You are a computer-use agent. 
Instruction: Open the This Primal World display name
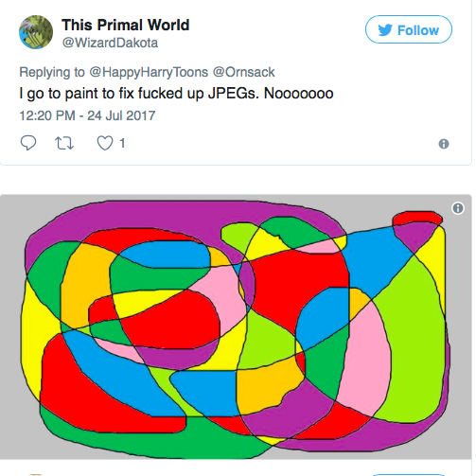tap(126, 25)
